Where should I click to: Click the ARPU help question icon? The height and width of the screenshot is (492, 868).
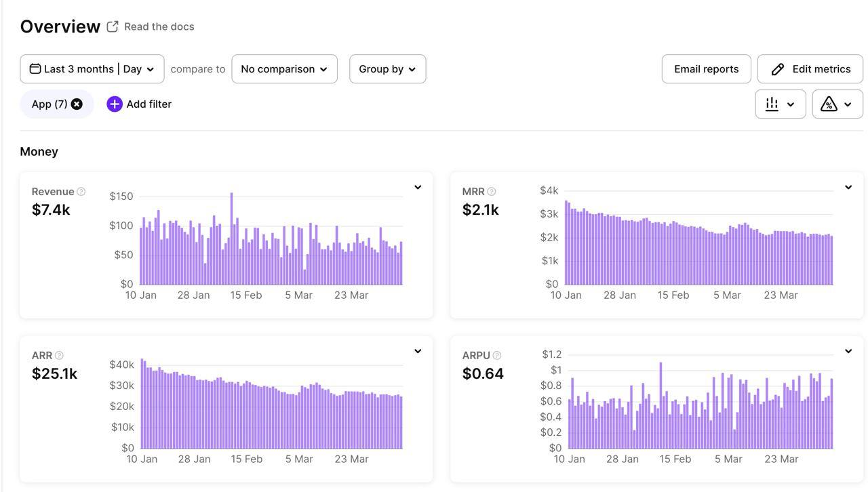[x=497, y=356]
